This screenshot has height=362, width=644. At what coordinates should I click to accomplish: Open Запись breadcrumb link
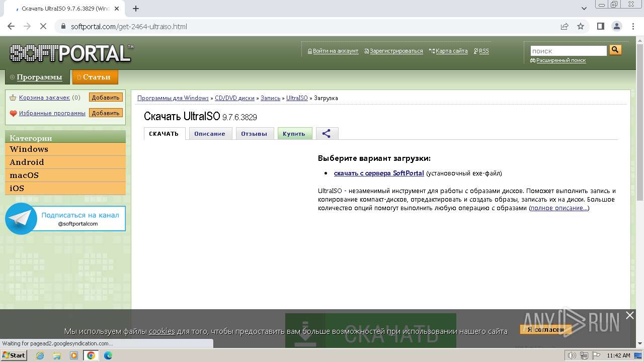pyautogui.click(x=270, y=98)
